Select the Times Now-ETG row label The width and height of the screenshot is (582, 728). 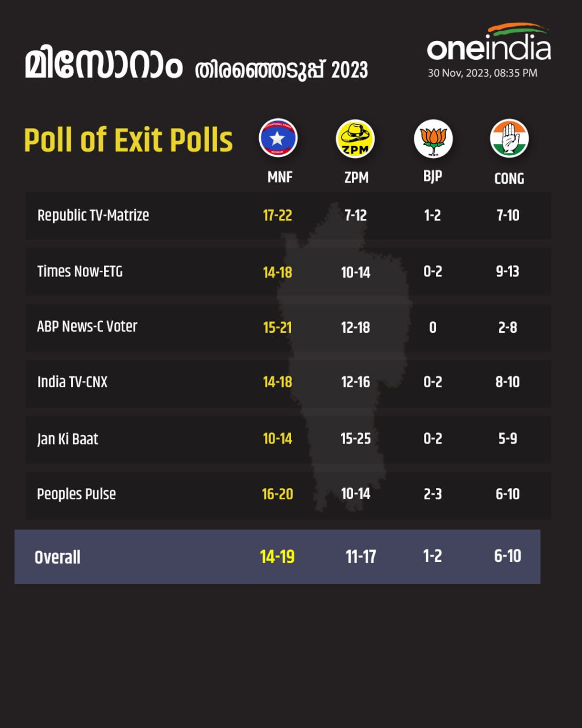coord(80,271)
